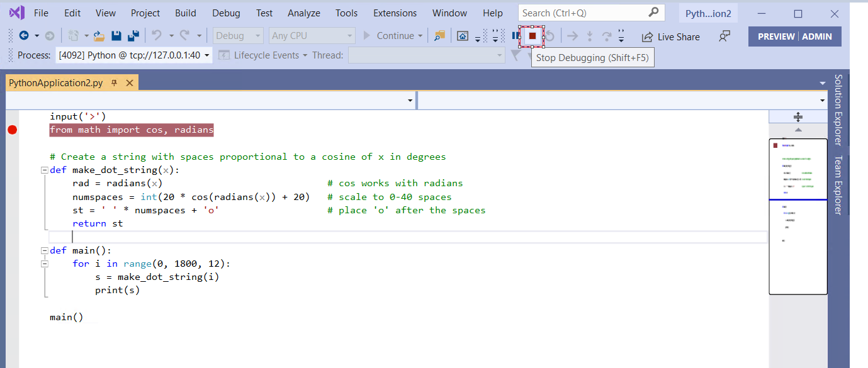Pause execution using Break All icon
Image resolution: width=868 pixels, height=368 pixels.
click(516, 36)
